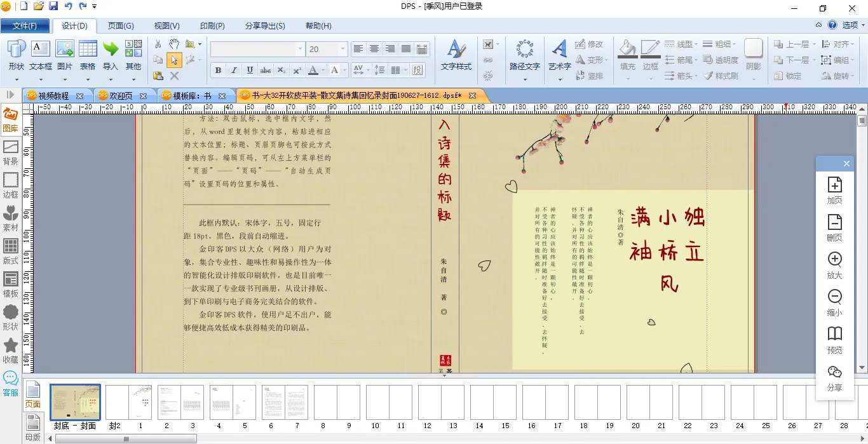Image resolution: width=868 pixels, height=444 pixels.
Task: Click the 加页 add page icon
Action: (834, 191)
